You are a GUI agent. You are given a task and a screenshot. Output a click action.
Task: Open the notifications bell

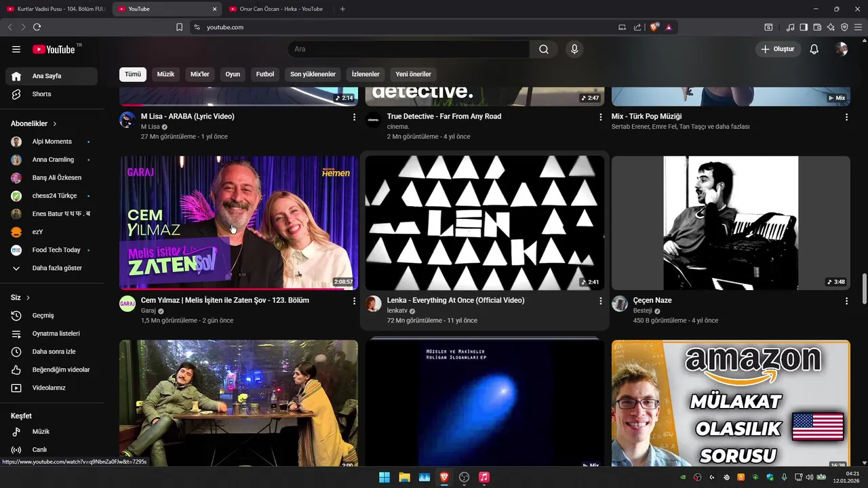pos(814,49)
